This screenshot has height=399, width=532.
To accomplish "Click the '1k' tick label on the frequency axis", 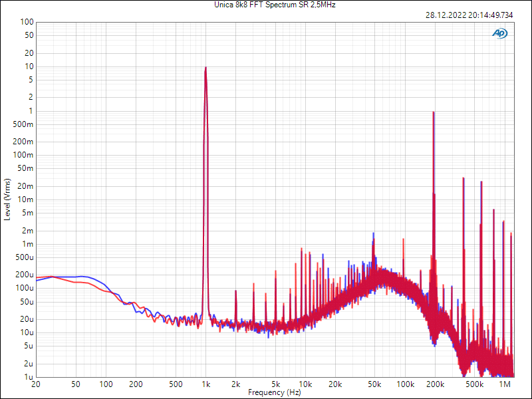I will [x=205, y=384].
